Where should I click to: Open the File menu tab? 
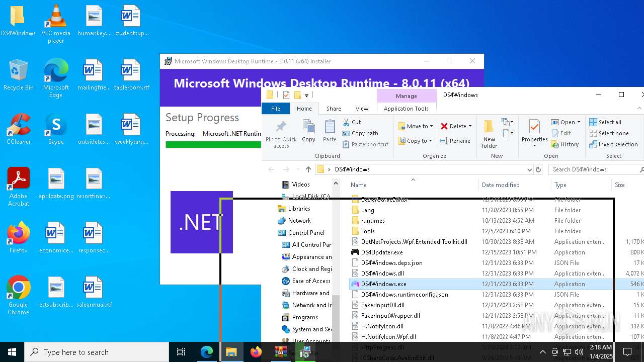click(276, 108)
